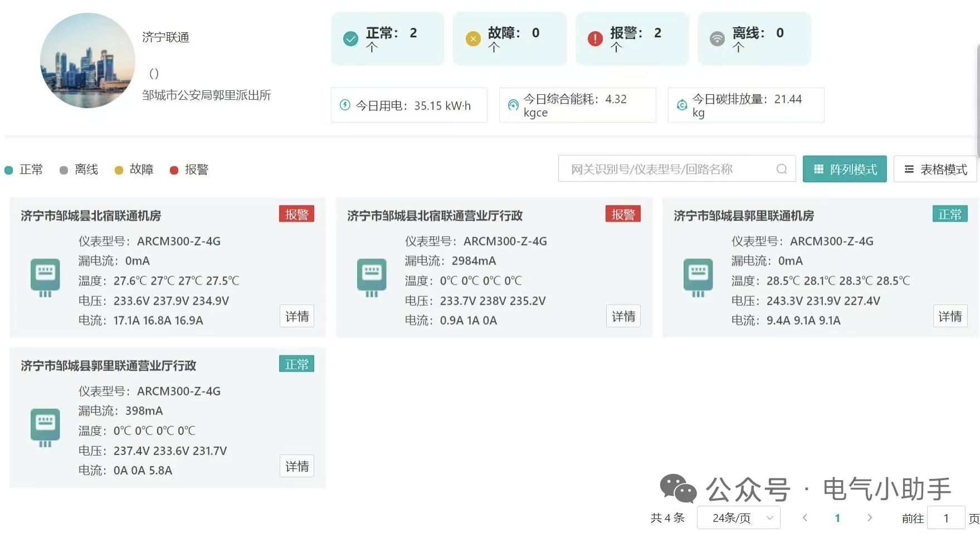
Task: Switch to 表格模式 view
Action: tap(935, 169)
